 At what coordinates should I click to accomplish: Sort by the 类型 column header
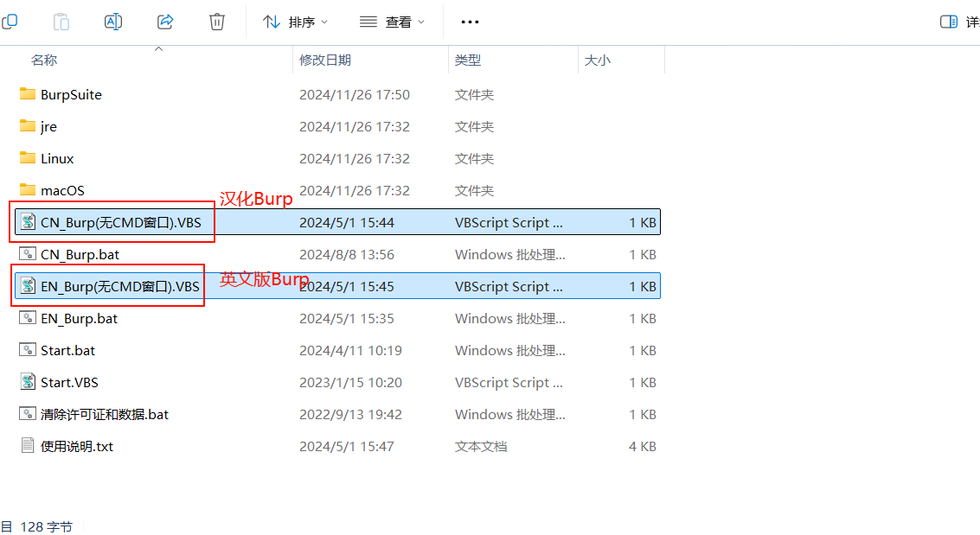(x=467, y=60)
